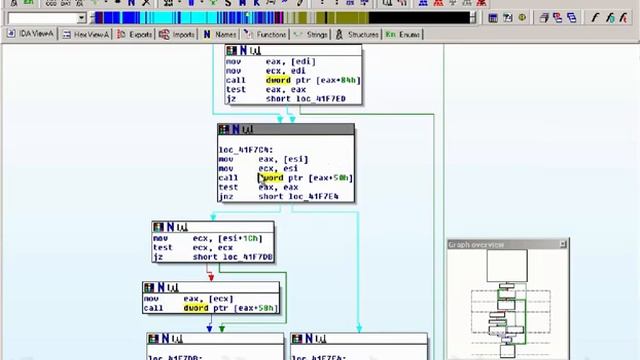
Task: Click the gray stacked windows toolbar icon
Action: coord(543,18)
